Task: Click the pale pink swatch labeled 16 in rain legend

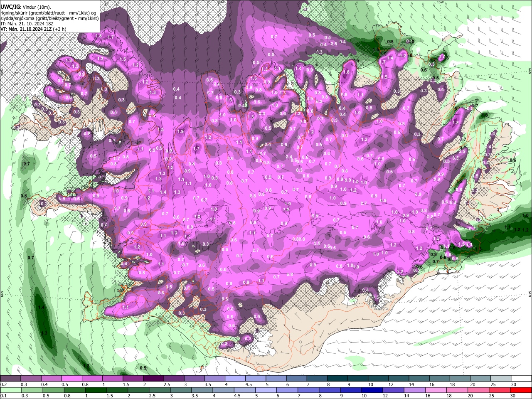Action: point(436,390)
